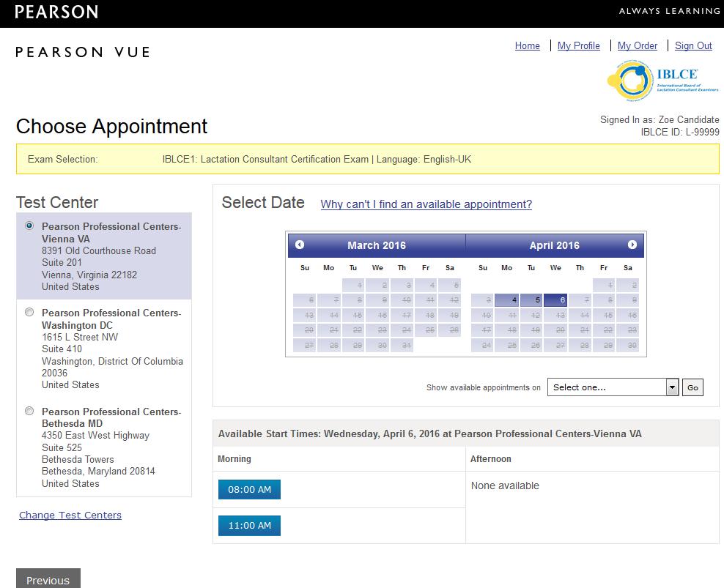This screenshot has width=724, height=588.
Task: Click '4350 East West Highway' address line
Action: click(95, 435)
